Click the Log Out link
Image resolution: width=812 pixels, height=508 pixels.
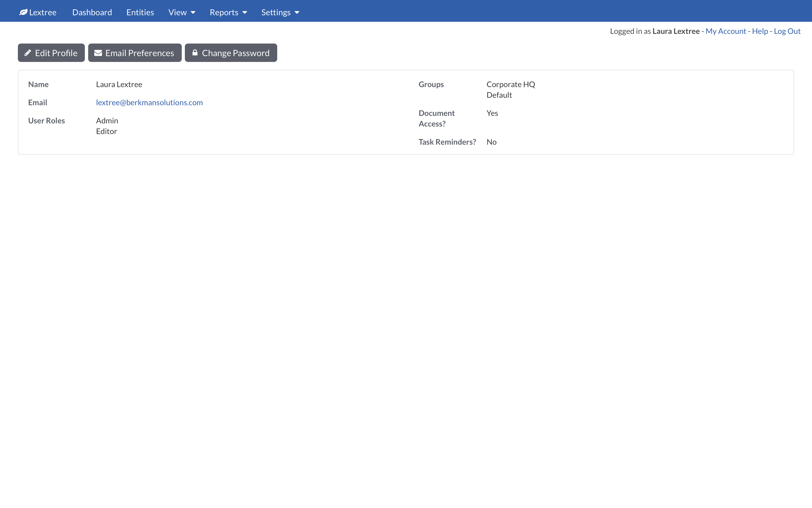click(787, 31)
